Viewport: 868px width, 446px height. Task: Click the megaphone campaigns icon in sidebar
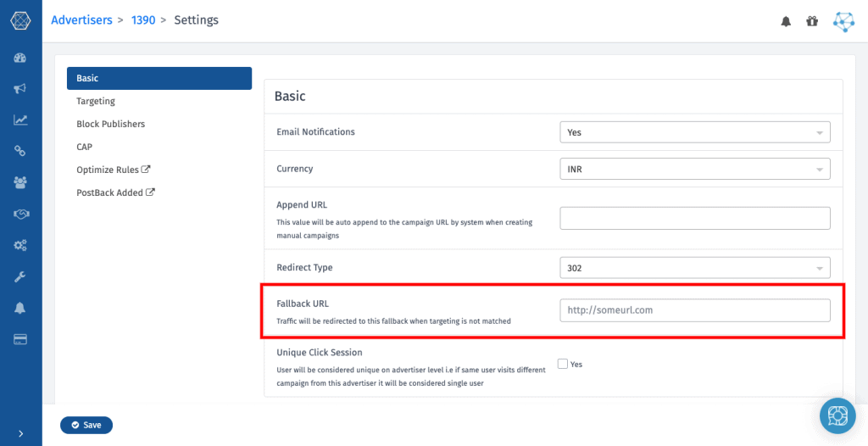point(20,89)
